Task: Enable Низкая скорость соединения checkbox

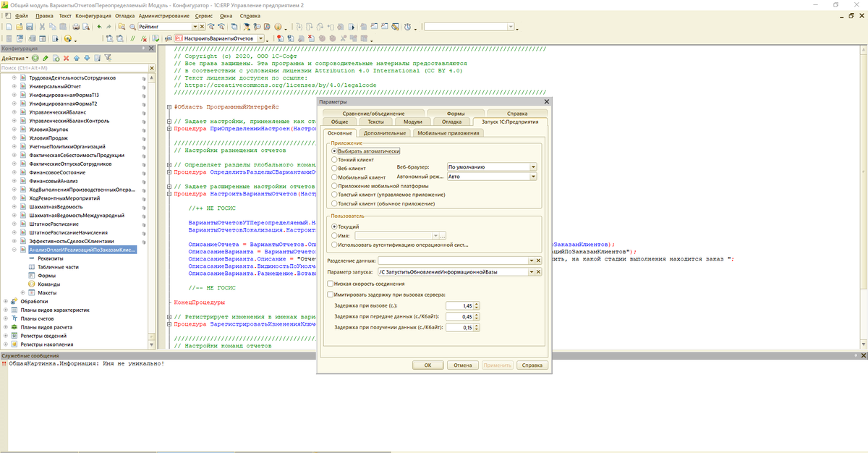Action: pyautogui.click(x=331, y=284)
